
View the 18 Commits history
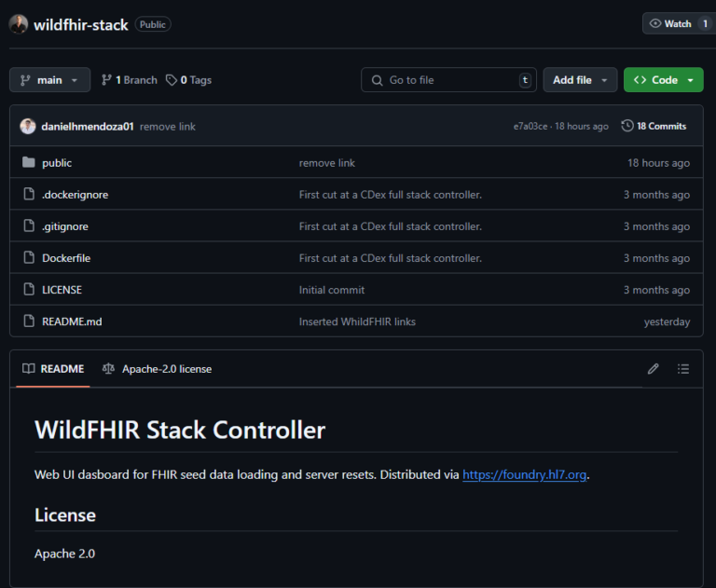click(654, 126)
